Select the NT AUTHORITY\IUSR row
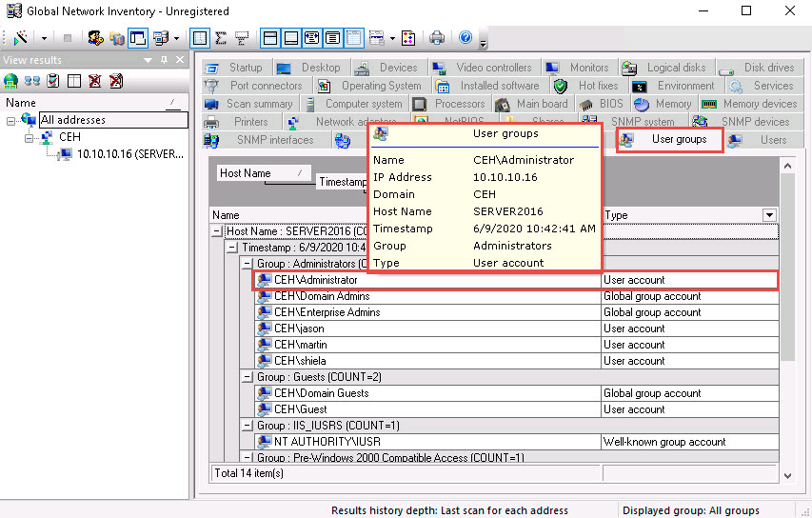812x518 pixels. pos(517,442)
